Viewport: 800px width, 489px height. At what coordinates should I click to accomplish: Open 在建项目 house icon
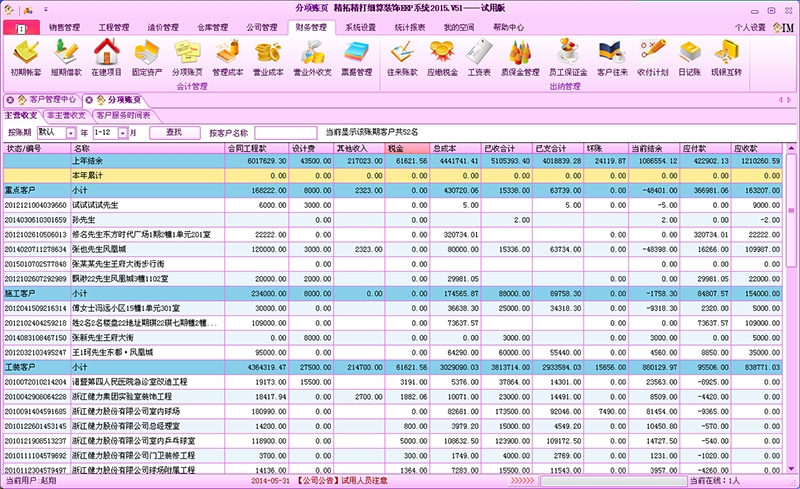(x=106, y=59)
